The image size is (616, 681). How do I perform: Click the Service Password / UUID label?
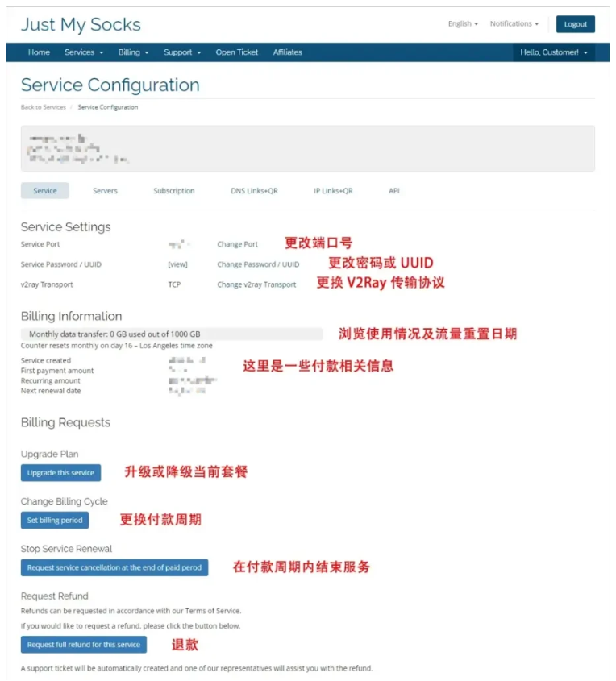[x=60, y=264]
